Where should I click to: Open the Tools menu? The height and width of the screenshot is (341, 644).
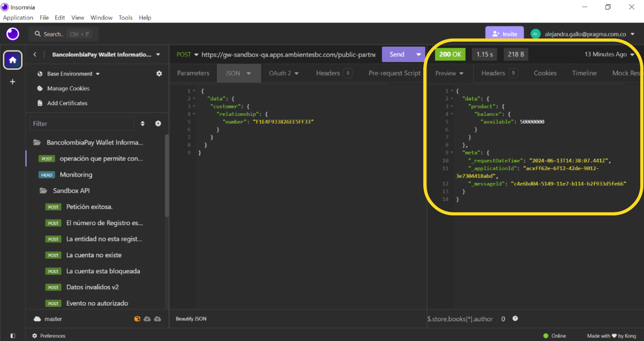125,17
